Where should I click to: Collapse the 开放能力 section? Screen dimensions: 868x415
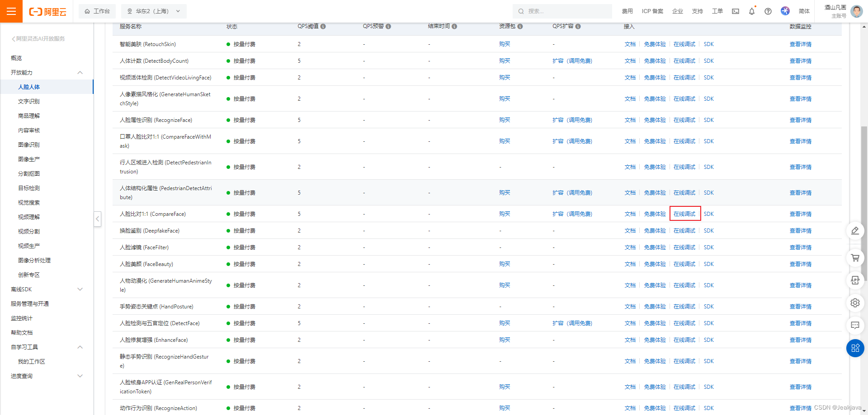pyautogui.click(x=80, y=73)
